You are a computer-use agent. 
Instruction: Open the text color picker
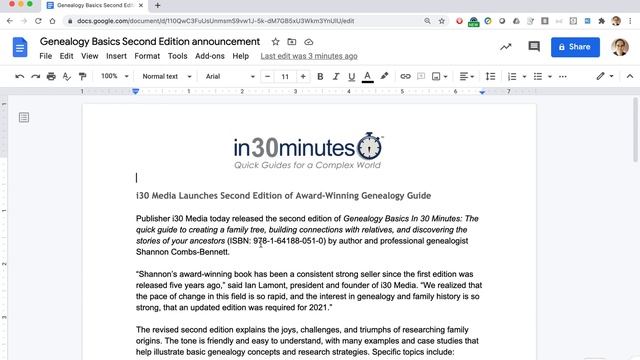pos(367,76)
